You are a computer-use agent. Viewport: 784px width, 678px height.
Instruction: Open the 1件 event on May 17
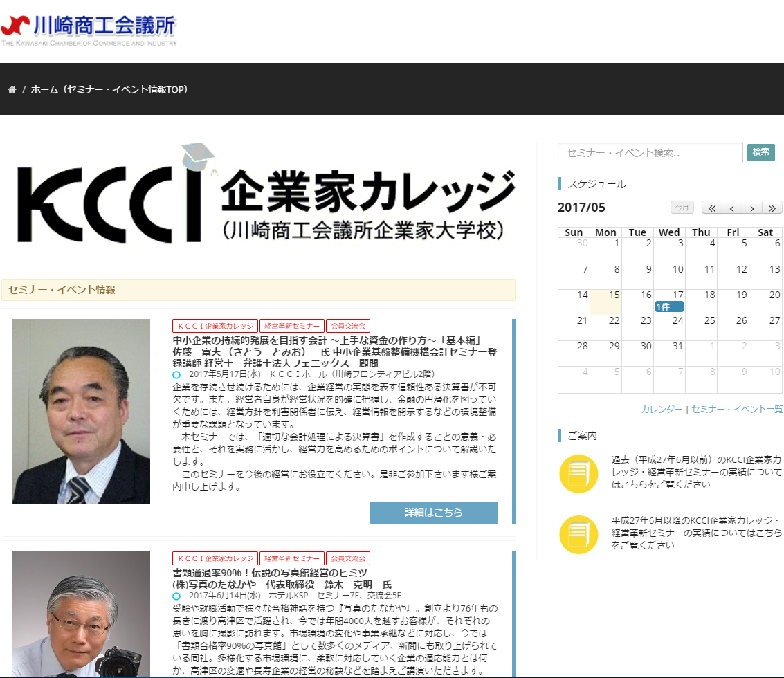(669, 306)
